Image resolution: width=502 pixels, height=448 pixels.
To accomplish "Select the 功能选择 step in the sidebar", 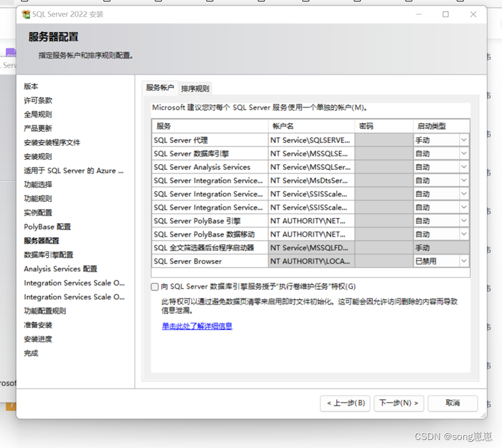I will click(x=38, y=185).
